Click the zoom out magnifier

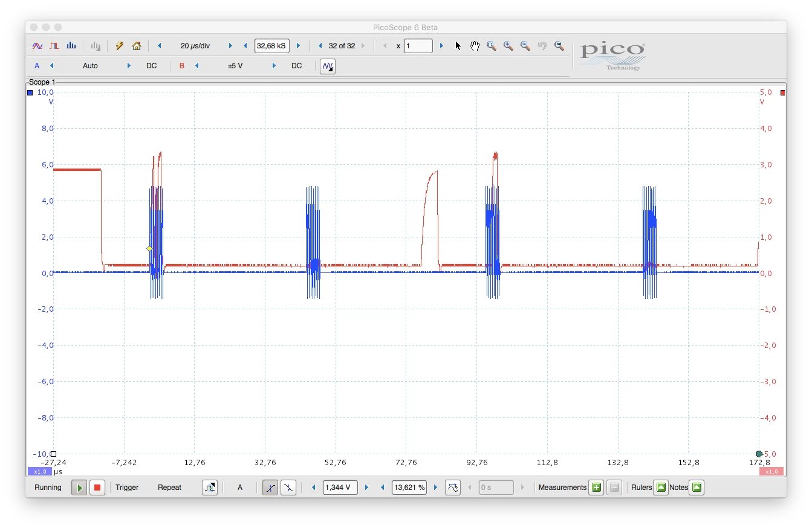(525, 46)
